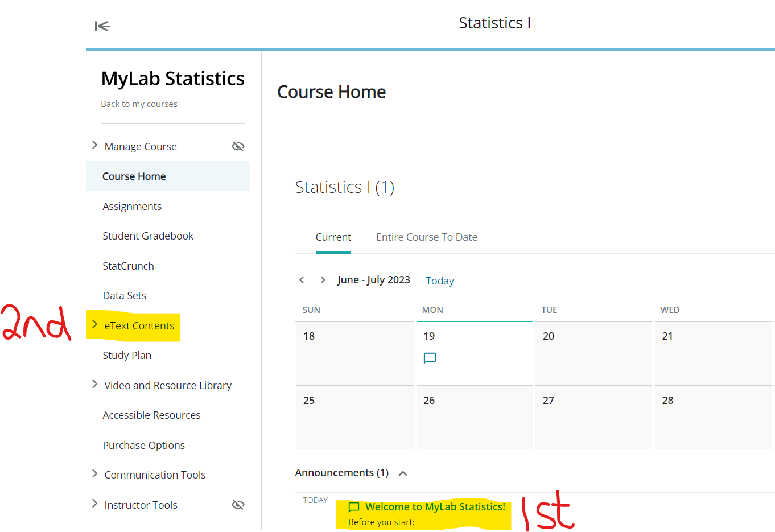The height and width of the screenshot is (532, 775).
Task: Select June 20 in the calendar
Action: [x=593, y=353]
